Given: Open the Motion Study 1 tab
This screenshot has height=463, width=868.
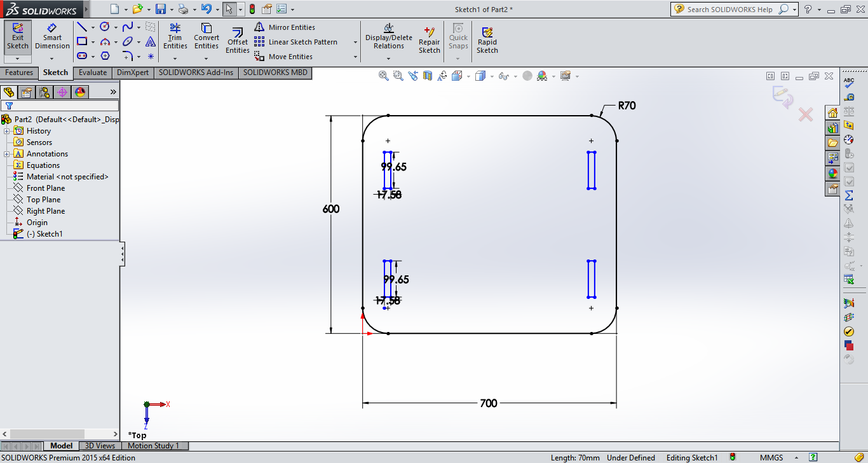Looking at the screenshot, I should (x=153, y=446).
